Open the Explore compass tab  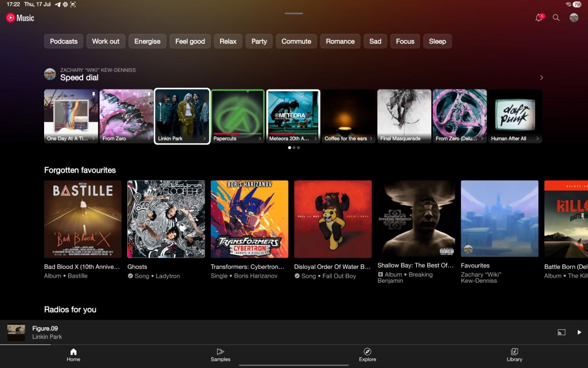coord(367,354)
